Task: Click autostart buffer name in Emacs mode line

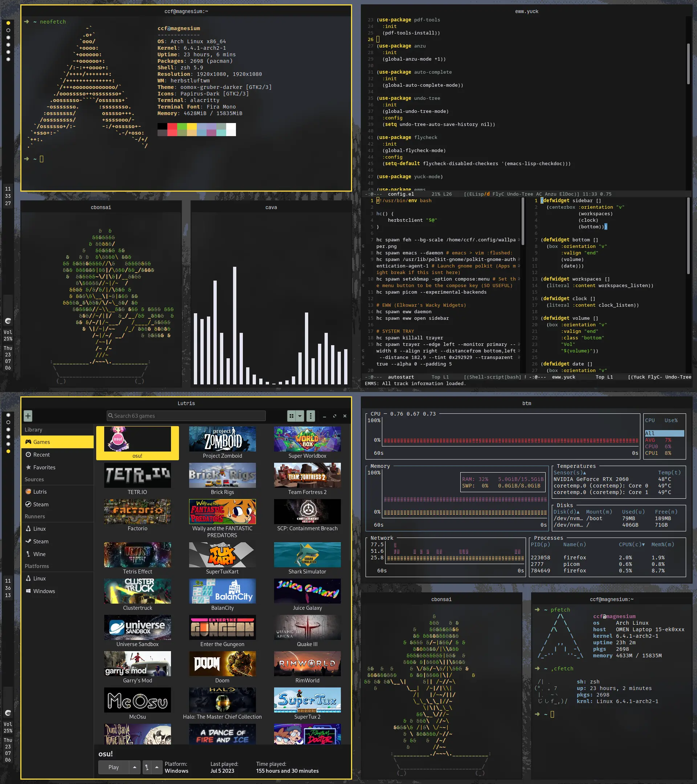Action: [401, 377]
